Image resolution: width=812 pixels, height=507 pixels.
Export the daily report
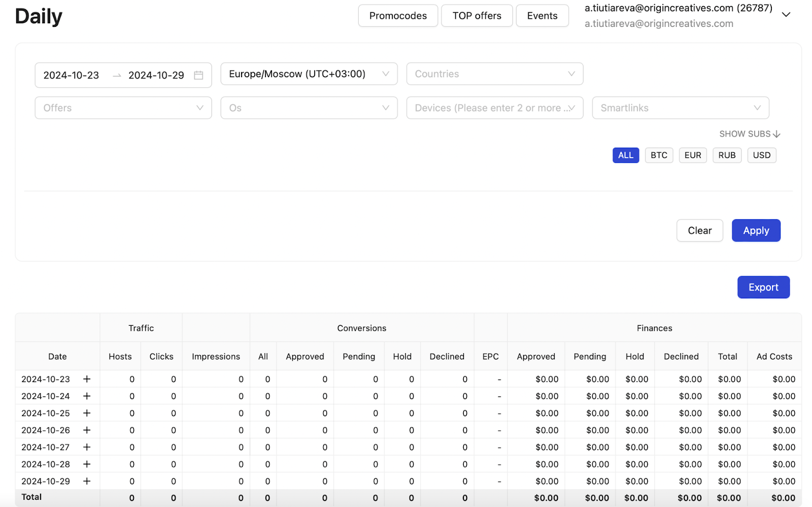click(763, 287)
